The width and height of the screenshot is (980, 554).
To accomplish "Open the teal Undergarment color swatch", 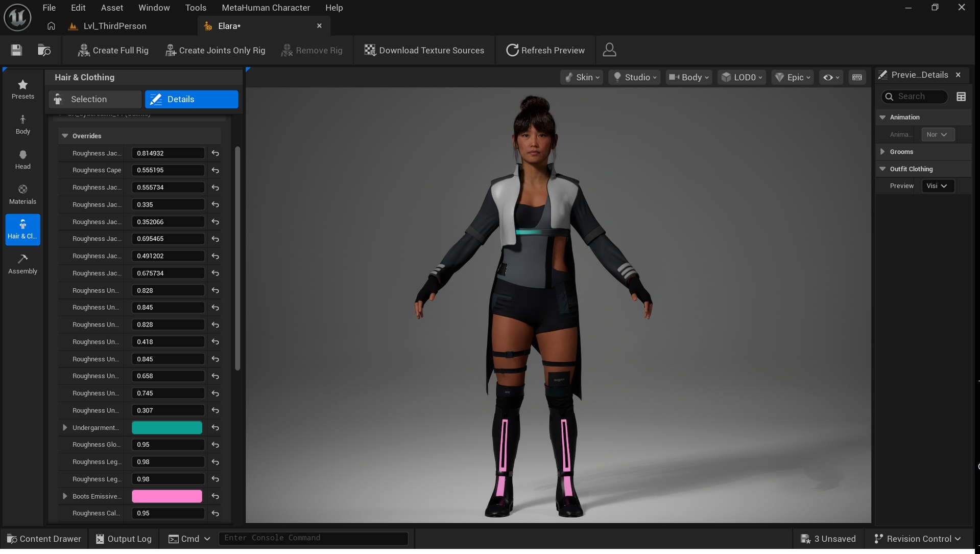I will tap(167, 428).
